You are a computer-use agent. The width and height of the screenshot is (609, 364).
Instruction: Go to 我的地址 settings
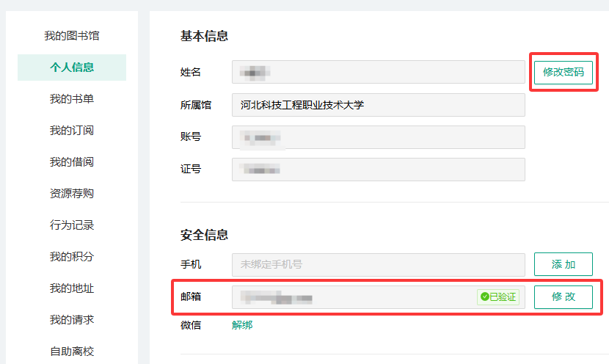[x=72, y=288]
